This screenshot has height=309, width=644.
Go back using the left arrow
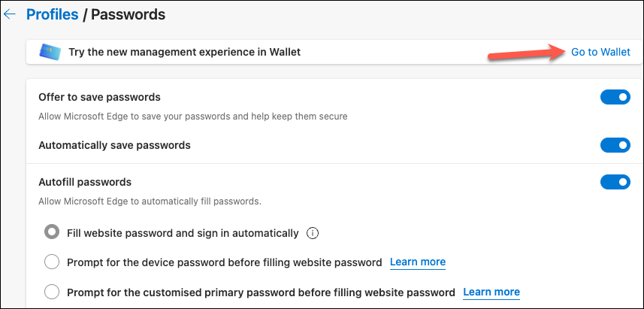[x=9, y=14]
